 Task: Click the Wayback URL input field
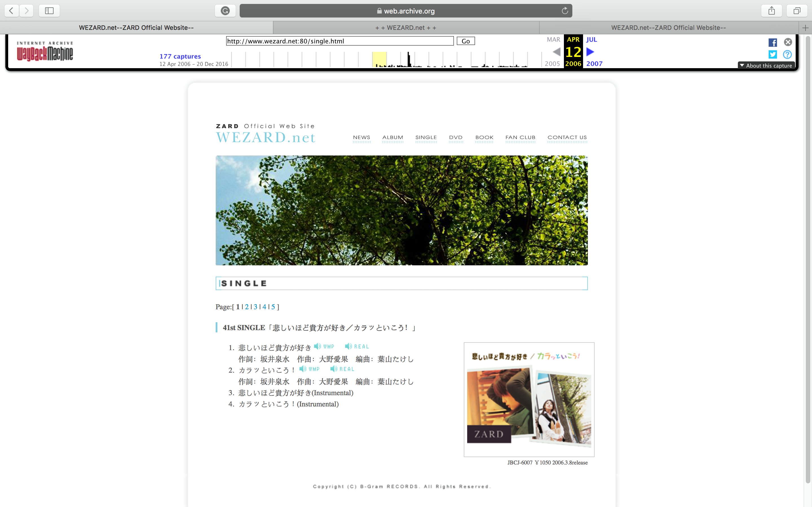(x=339, y=41)
